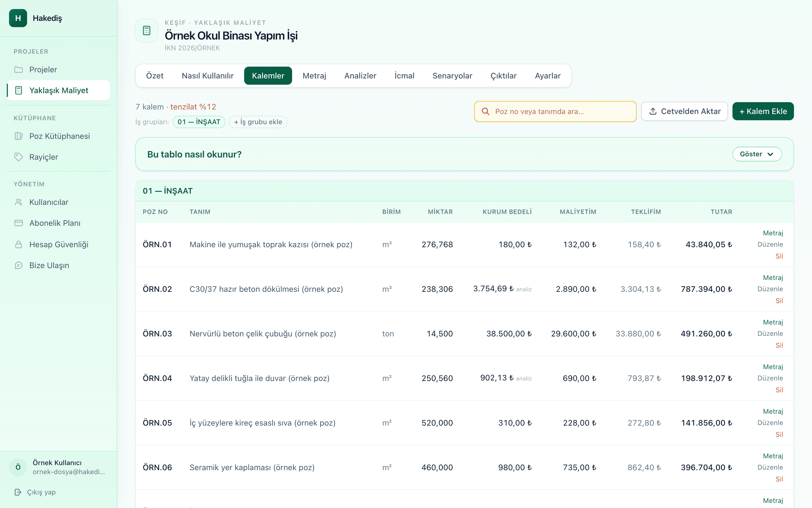Click the Örnek Kullanıcı avatar
Viewport: 812px width, 508px height.
(x=18, y=467)
